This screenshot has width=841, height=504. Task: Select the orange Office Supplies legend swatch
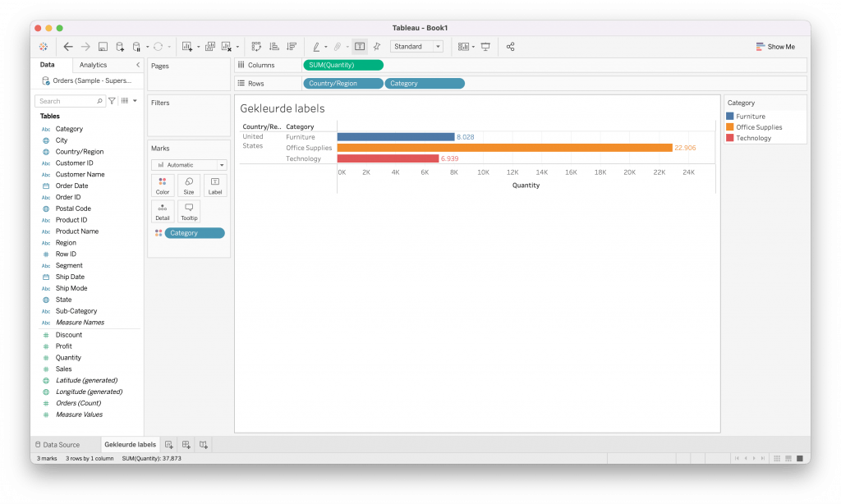click(730, 127)
